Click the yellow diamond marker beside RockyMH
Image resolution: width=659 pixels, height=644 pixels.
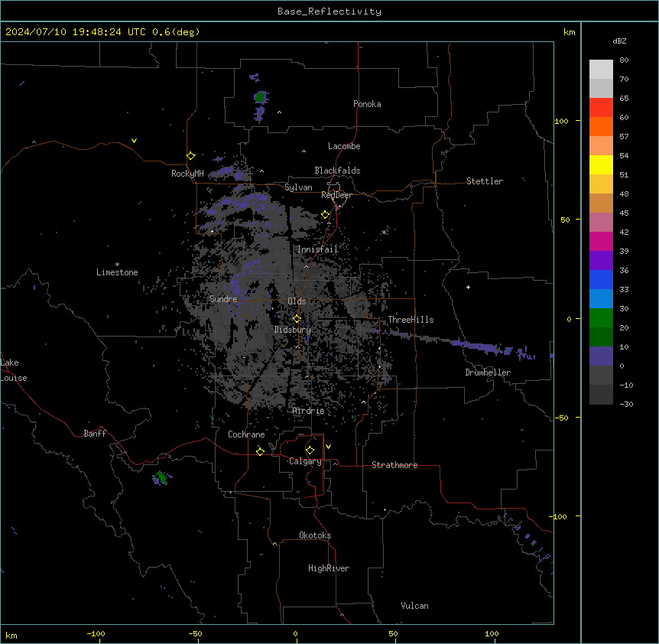point(191,156)
